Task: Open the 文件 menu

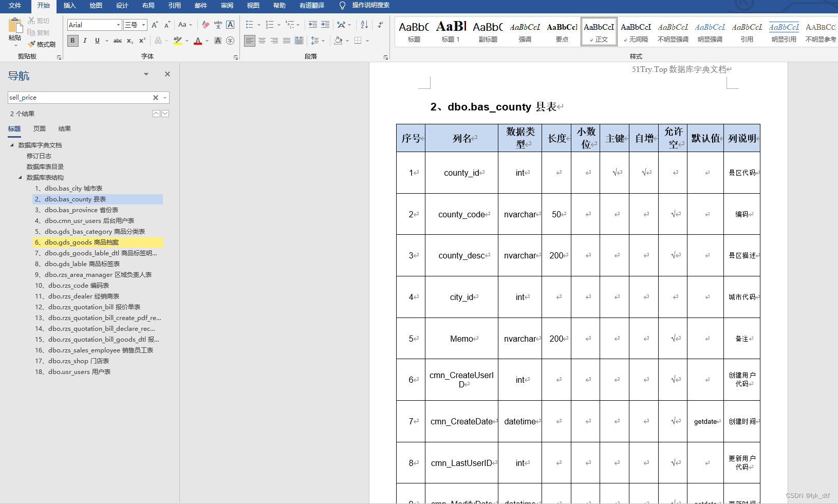Action: [15, 6]
